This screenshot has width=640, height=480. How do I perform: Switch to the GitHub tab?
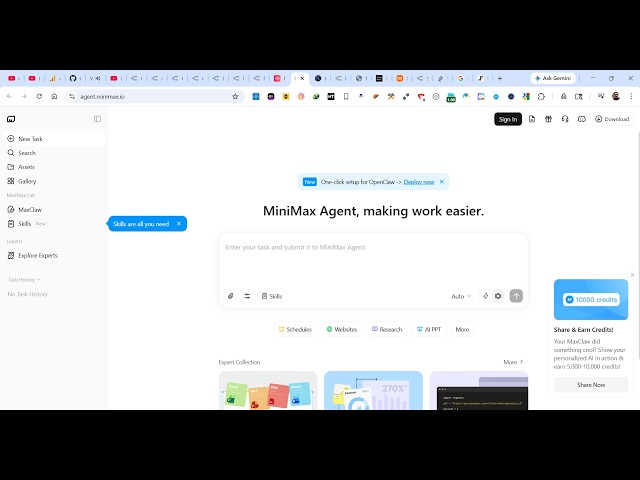point(73,78)
